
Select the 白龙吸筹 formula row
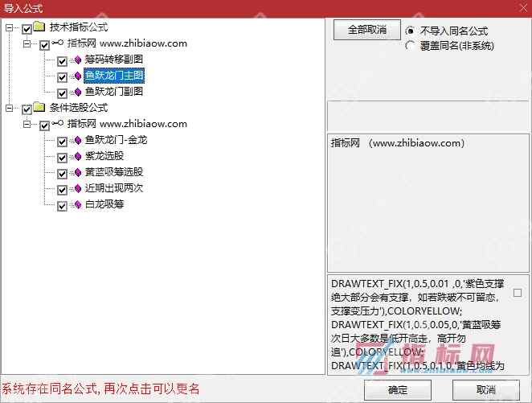pos(104,204)
